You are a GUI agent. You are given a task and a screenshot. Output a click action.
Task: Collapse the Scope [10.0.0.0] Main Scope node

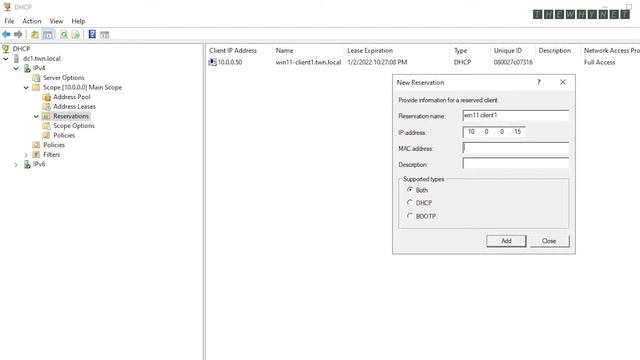[x=26, y=87]
